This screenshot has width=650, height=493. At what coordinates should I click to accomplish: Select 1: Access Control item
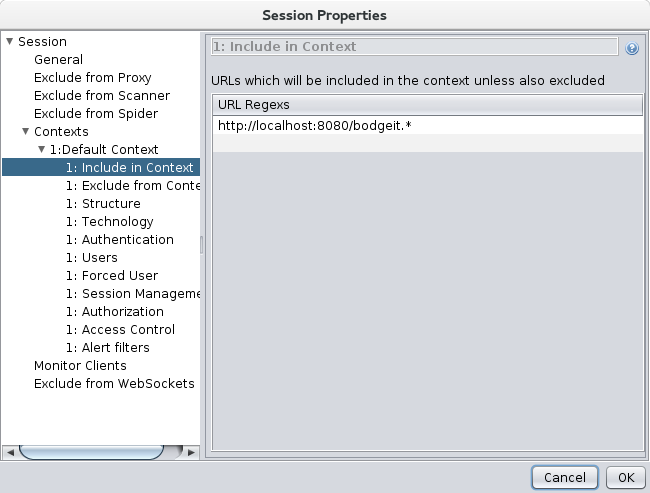click(120, 330)
